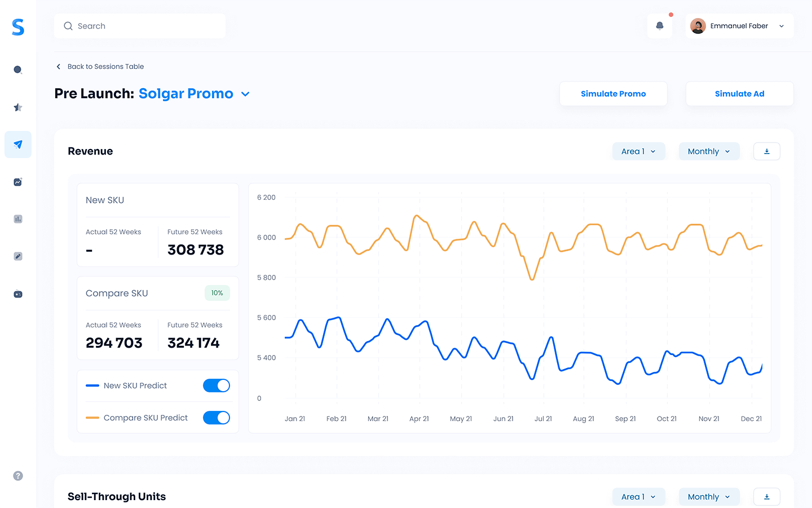The height and width of the screenshot is (508, 812).
Task: Click the 324 174 future value
Action: click(x=193, y=343)
